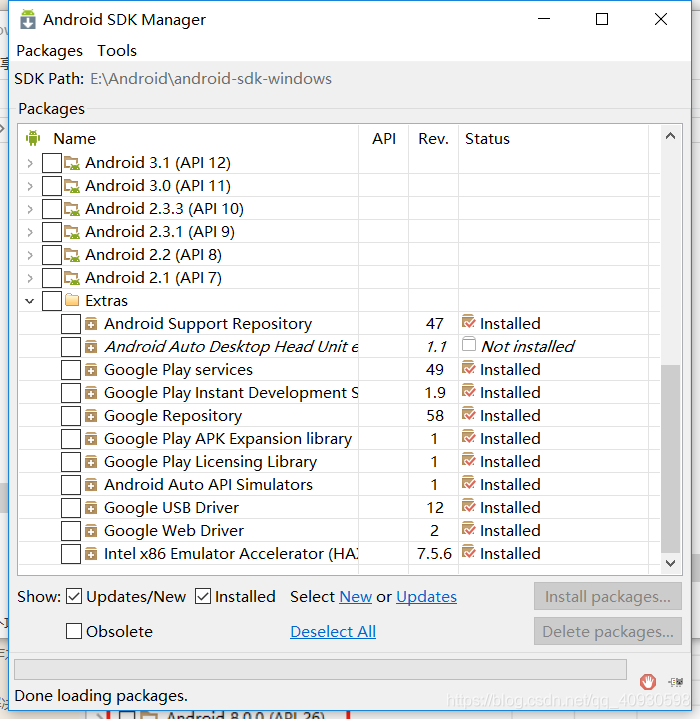Click the Updates selection link

click(x=426, y=597)
